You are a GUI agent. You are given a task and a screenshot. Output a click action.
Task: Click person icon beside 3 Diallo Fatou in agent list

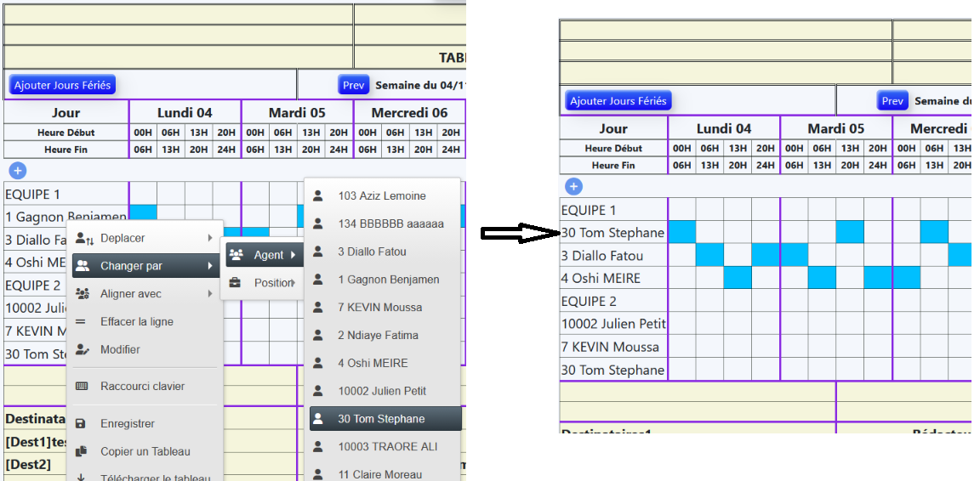(317, 252)
